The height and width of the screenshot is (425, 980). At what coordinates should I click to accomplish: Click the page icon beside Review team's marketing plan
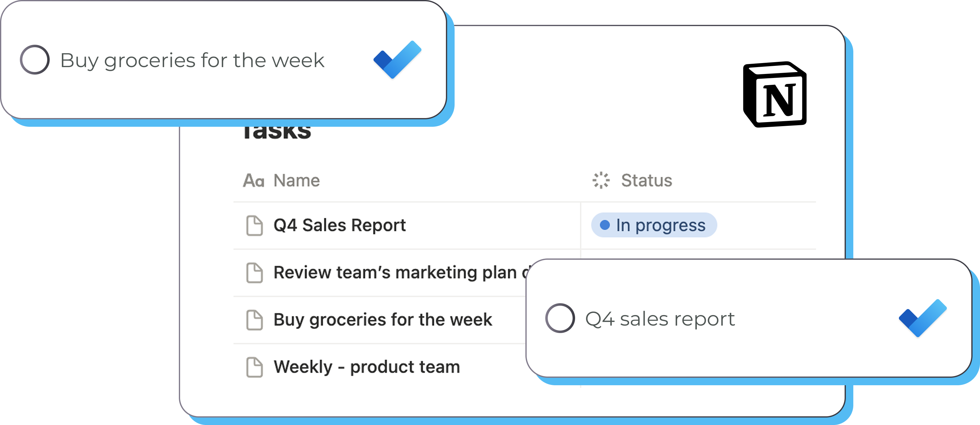point(254,273)
